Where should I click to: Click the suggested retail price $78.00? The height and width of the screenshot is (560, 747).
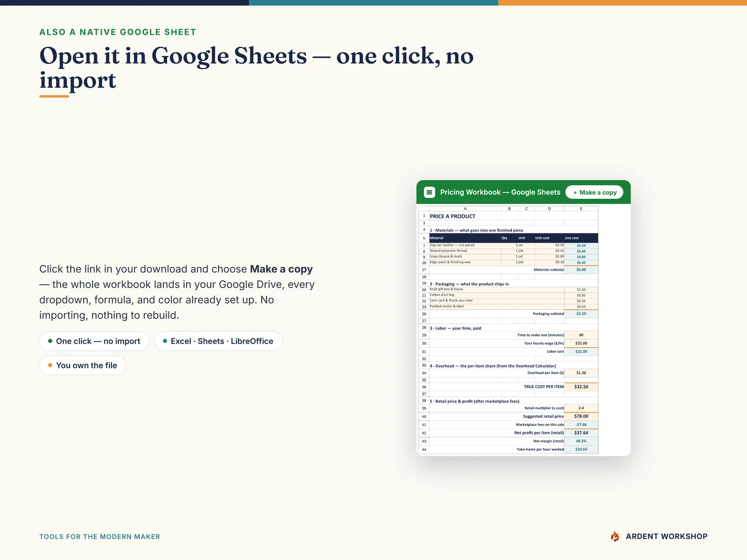pyautogui.click(x=581, y=416)
